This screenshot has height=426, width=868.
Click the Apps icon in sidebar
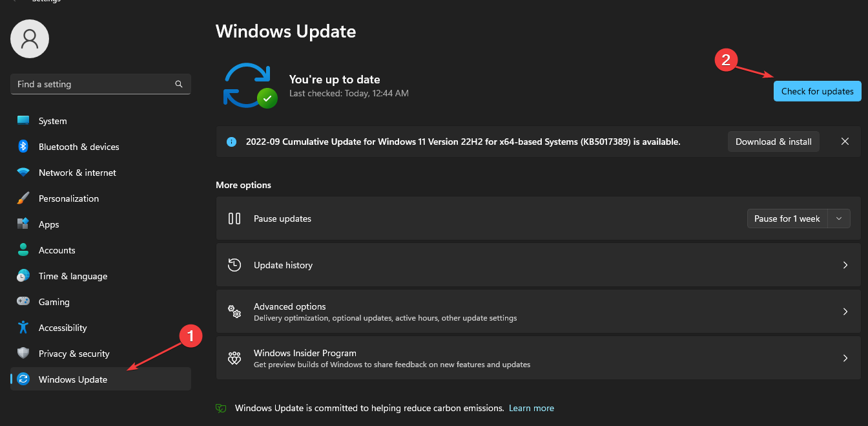coord(23,224)
